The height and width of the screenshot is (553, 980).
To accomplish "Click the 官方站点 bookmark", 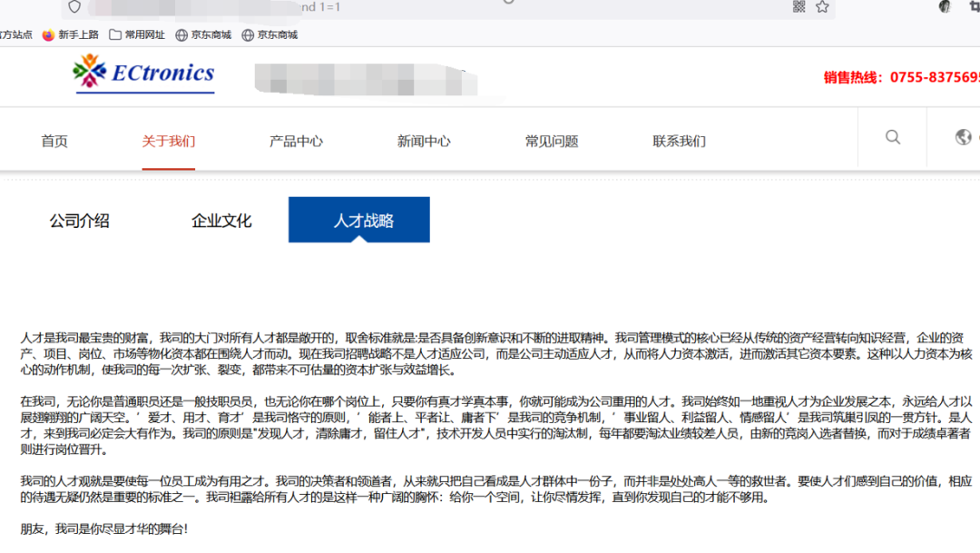I will pyautogui.click(x=15, y=35).
